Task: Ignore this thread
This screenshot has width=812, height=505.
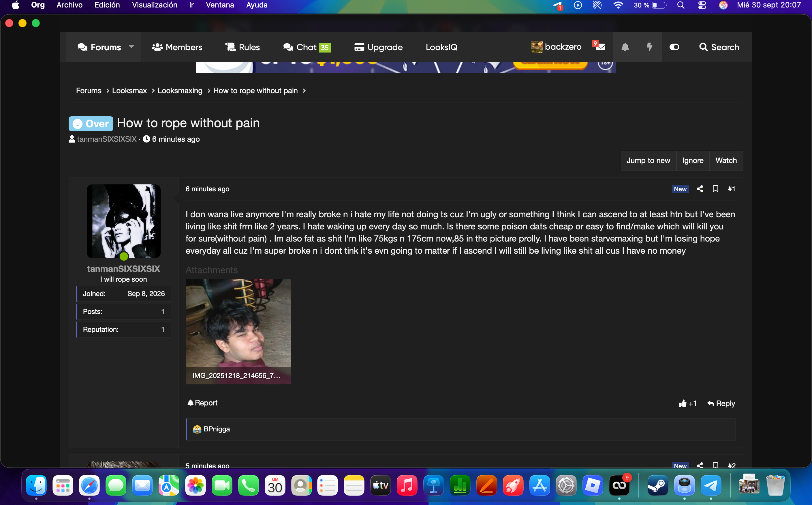Action: [693, 160]
